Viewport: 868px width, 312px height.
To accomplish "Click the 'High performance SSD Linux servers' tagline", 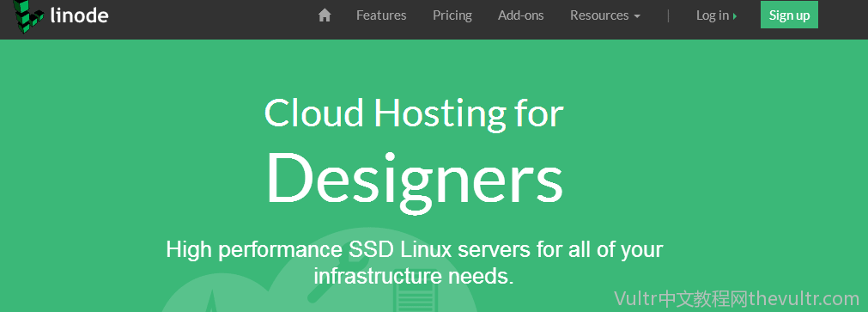I will point(414,262).
